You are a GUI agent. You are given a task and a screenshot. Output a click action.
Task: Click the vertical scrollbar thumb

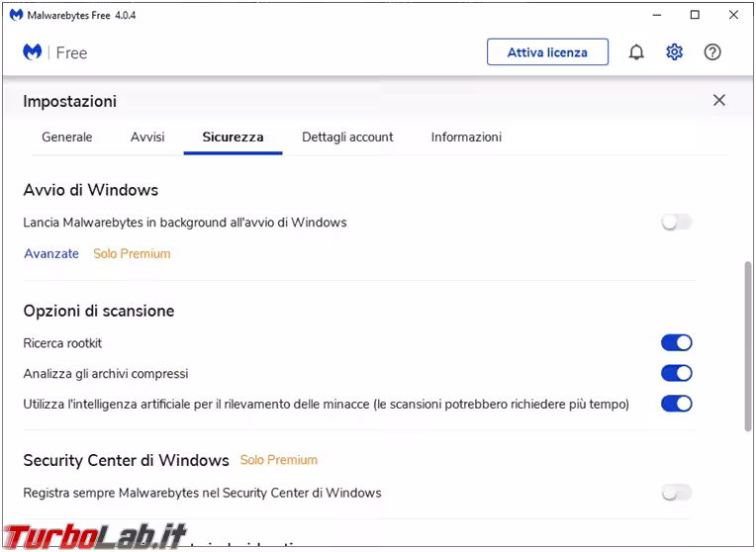point(748,346)
